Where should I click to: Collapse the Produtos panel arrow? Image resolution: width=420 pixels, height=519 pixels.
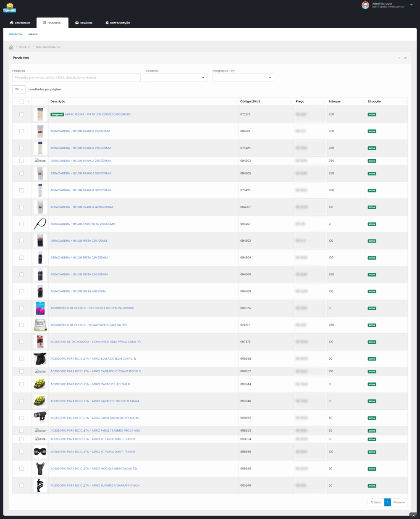(399, 58)
